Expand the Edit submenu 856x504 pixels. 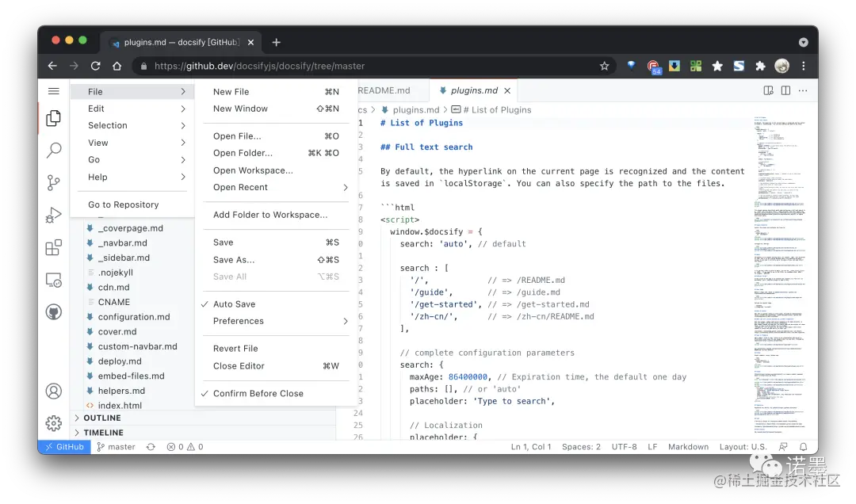click(x=133, y=109)
